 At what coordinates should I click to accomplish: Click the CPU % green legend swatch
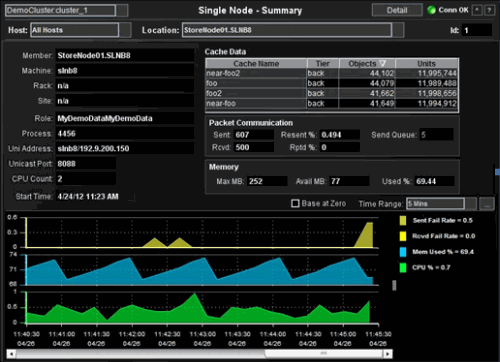tap(403, 267)
